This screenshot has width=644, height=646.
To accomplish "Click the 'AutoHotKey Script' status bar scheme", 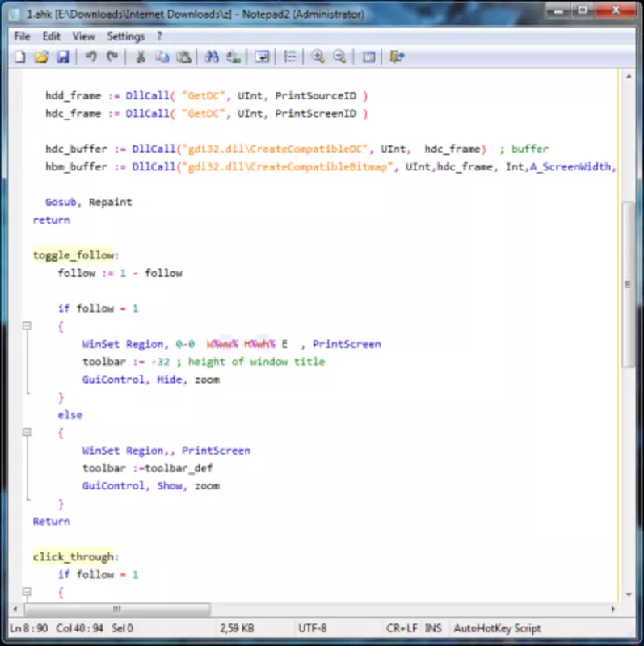I will click(x=497, y=628).
